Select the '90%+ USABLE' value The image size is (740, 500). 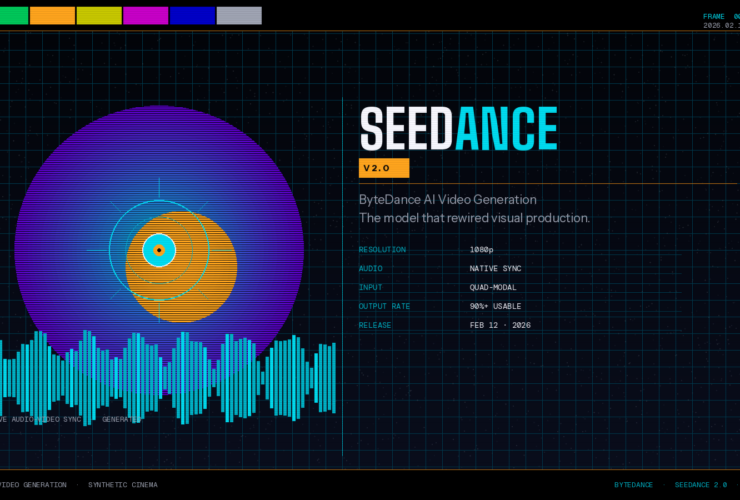click(495, 306)
